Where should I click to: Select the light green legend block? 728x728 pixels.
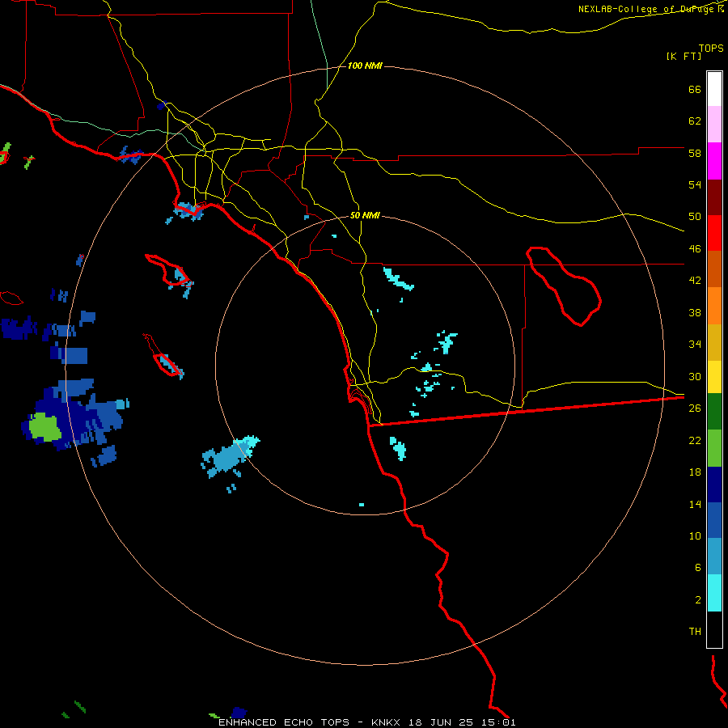click(714, 448)
